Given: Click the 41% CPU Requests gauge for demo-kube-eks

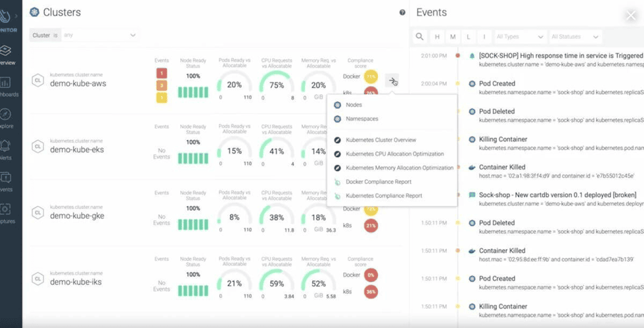Looking at the screenshot, I should pyautogui.click(x=277, y=150).
